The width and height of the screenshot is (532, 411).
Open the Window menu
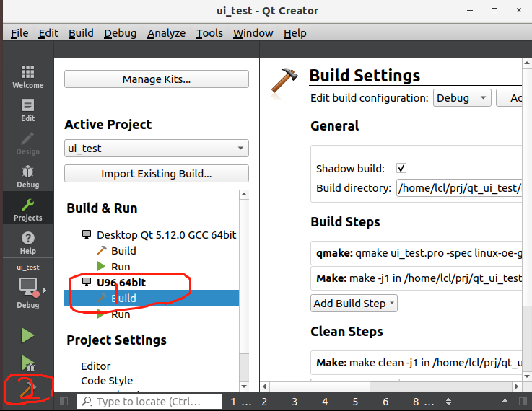(253, 33)
